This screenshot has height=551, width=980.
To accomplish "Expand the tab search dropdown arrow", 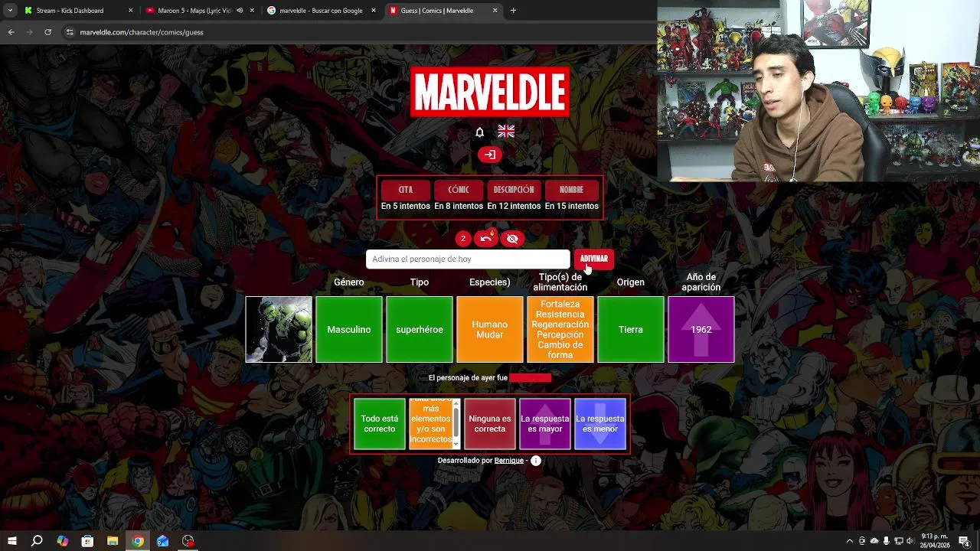I will (x=9, y=11).
